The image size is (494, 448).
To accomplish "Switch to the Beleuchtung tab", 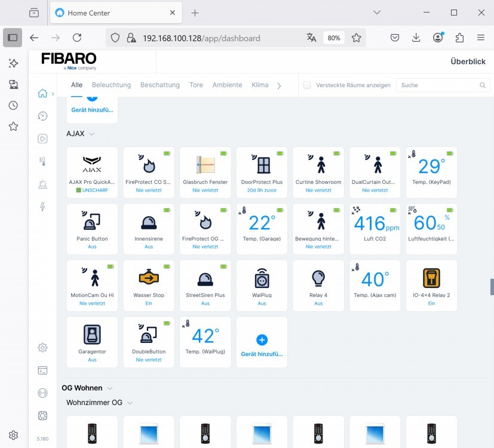I will pos(111,85).
